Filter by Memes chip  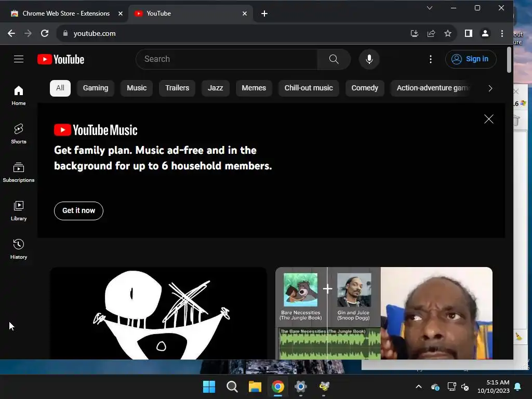click(x=254, y=88)
